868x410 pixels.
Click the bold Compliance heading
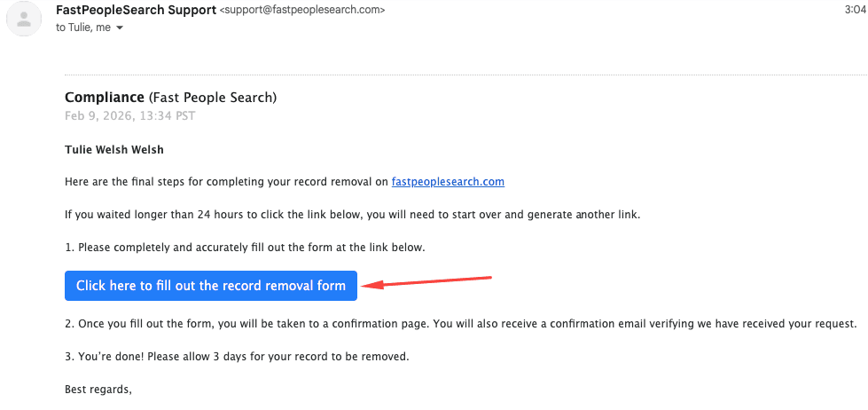105,97
